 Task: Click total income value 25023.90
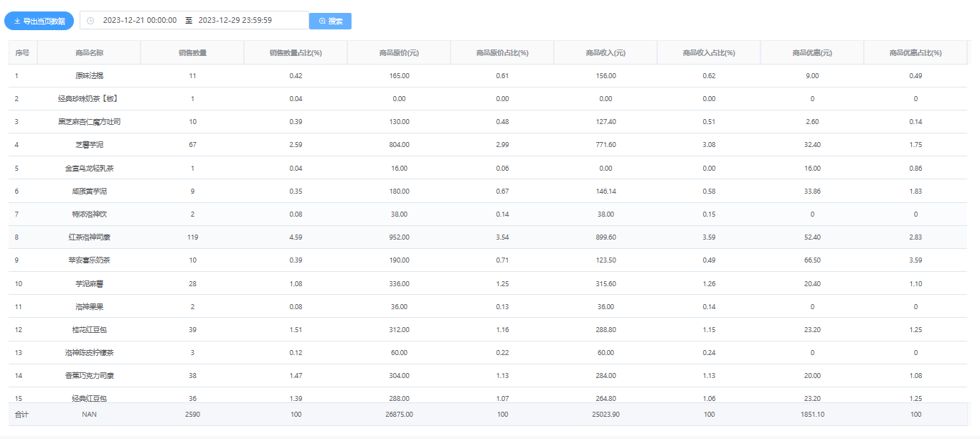(606, 415)
